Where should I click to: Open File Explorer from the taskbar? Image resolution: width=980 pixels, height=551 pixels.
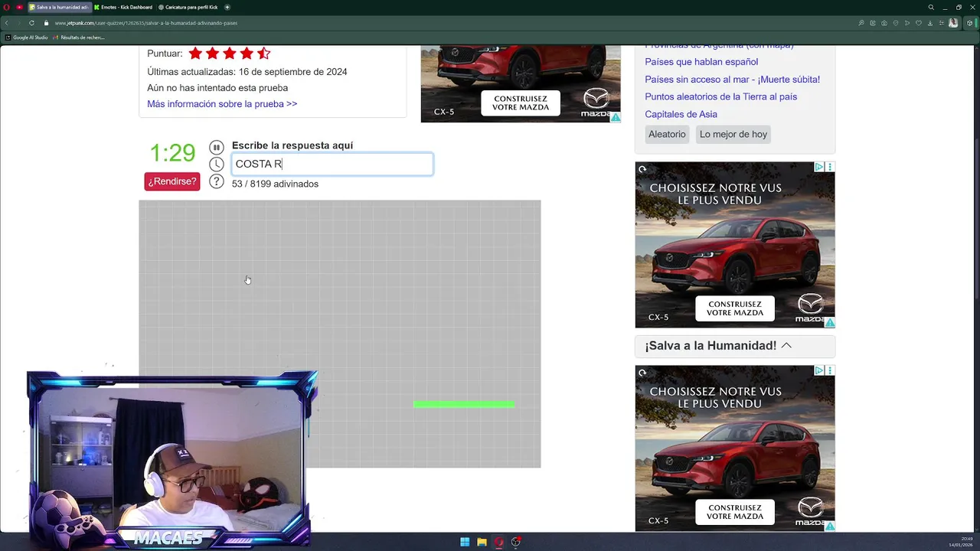(482, 542)
